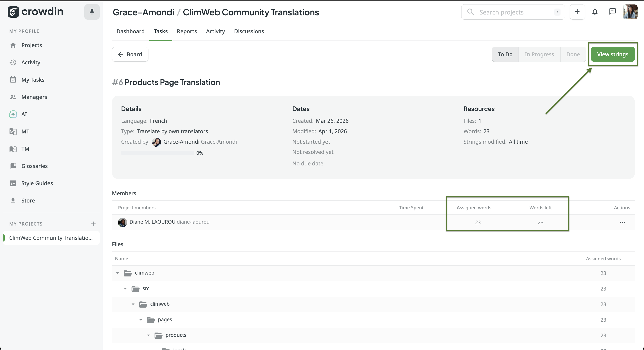Click the top-level climweb folder icon
644x350 pixels.
tap(128, 273)
